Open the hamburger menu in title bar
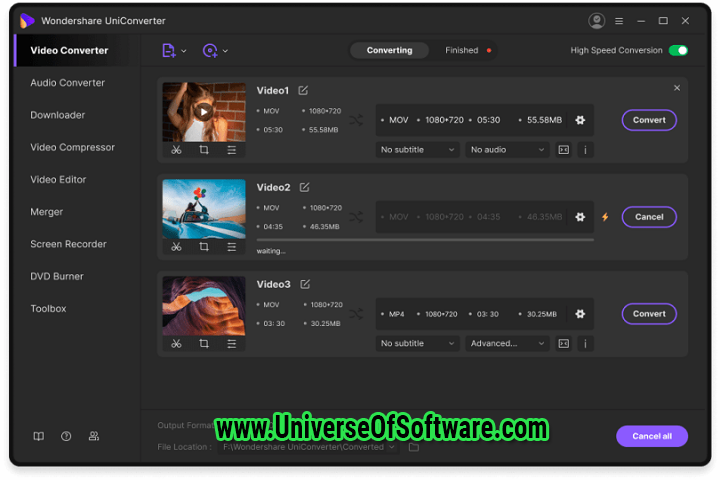The image size is (720, 480). pos(619,21)
